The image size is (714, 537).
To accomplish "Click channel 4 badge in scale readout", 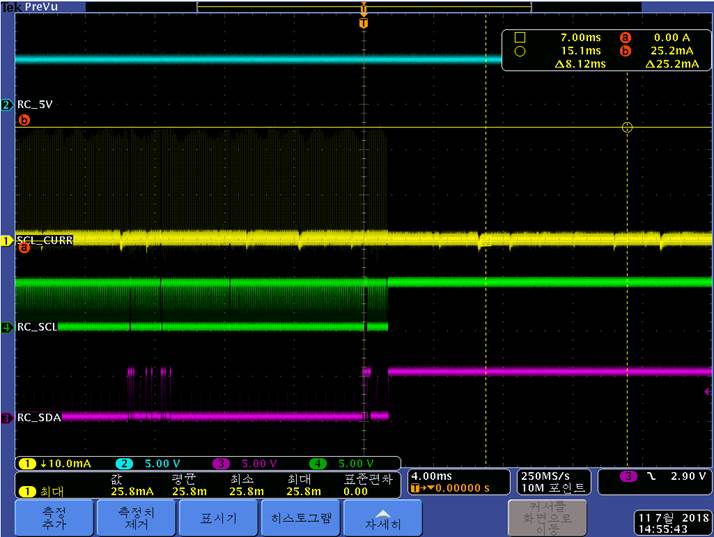I will pyautogui.click(x=317, y=464).
